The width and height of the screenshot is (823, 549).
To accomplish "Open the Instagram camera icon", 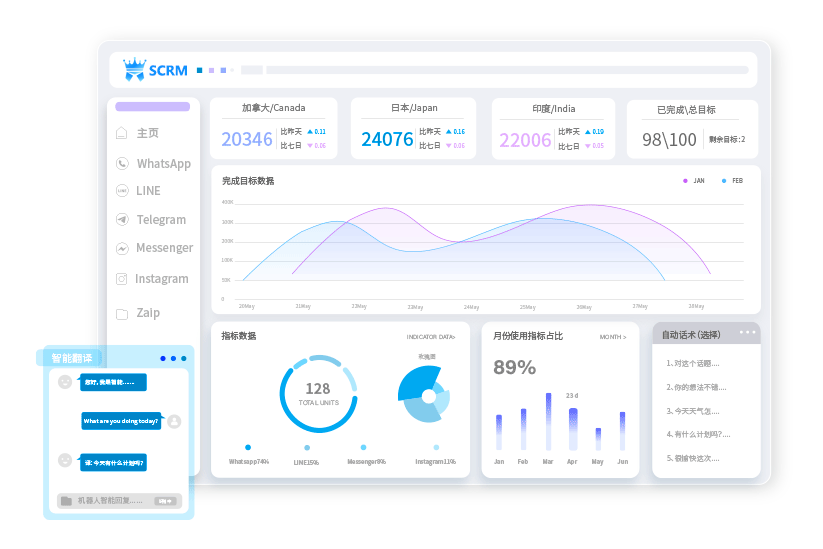I will point(122,279).
